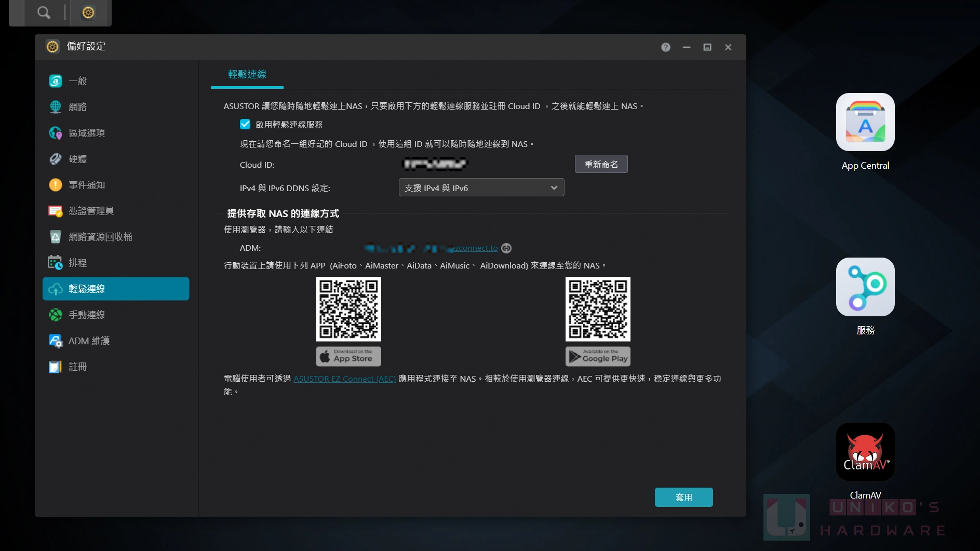Open the help question mark icon
Viewport: 980px width, 551px height.
[x=666, y=47]
